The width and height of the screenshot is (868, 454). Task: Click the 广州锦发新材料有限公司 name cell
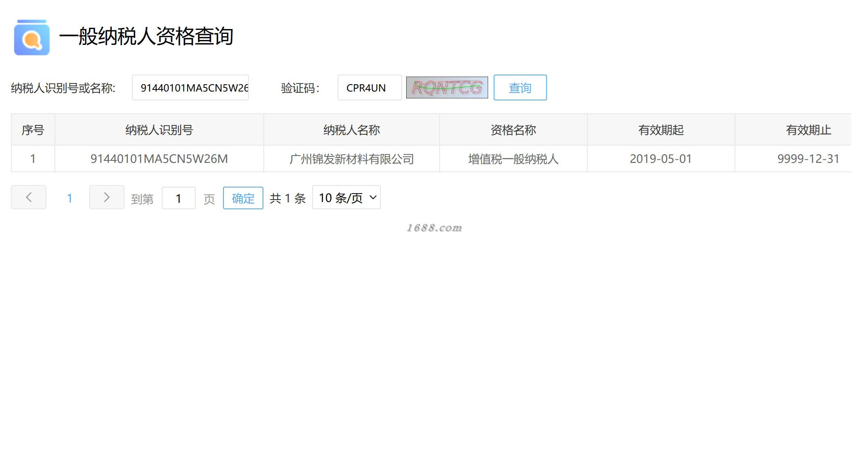click(x=351, y=159)
